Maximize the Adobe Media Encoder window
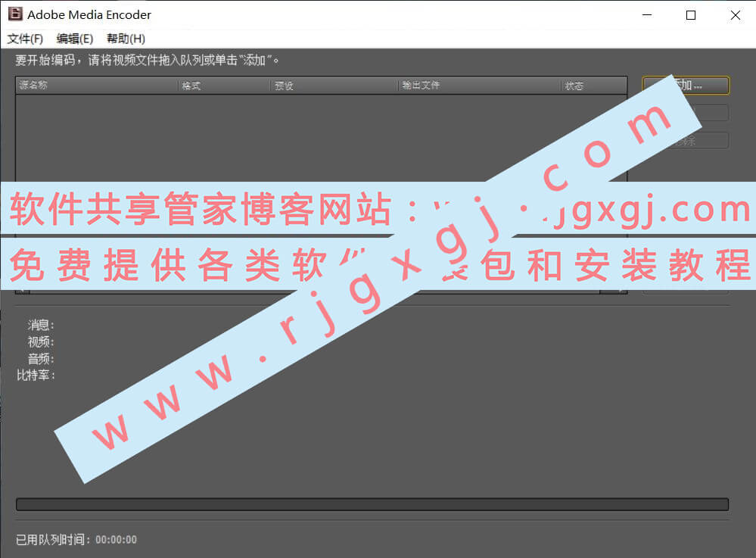This screenshot has width=756, height=558. pyautogui.click(x=691, y=15)
